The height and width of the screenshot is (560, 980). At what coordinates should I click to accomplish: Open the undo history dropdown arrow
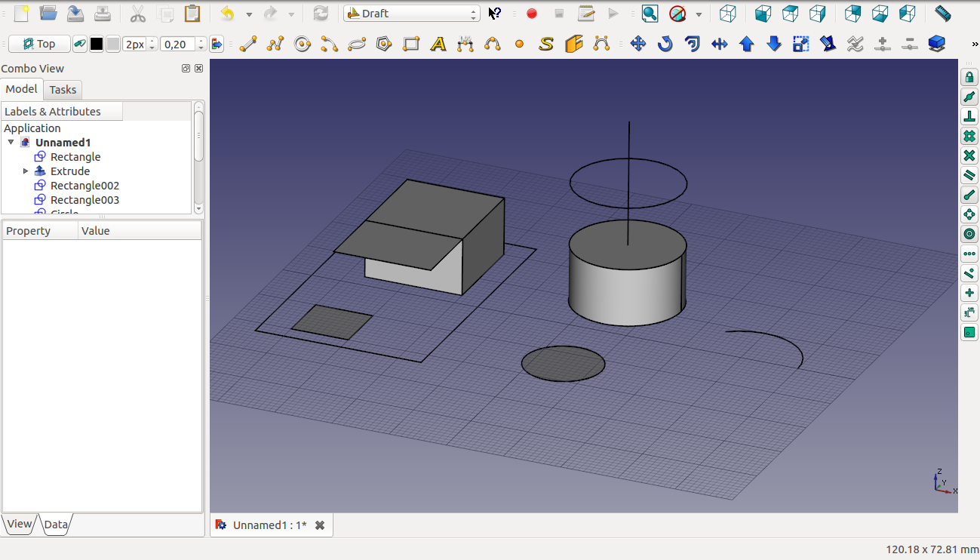249,14
